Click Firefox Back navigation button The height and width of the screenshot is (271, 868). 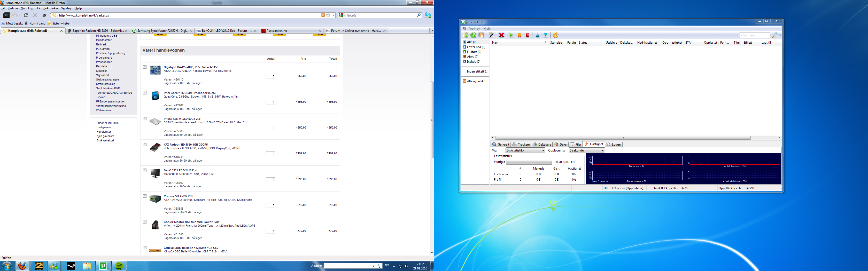point(6,15)
